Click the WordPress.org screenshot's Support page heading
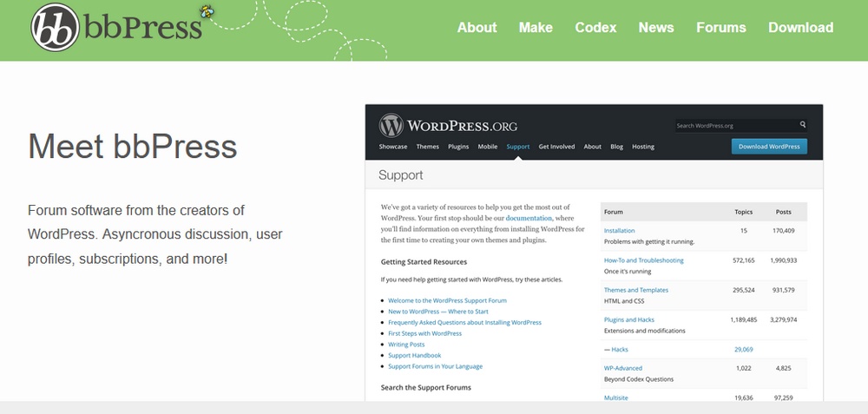 coord(400,175)
